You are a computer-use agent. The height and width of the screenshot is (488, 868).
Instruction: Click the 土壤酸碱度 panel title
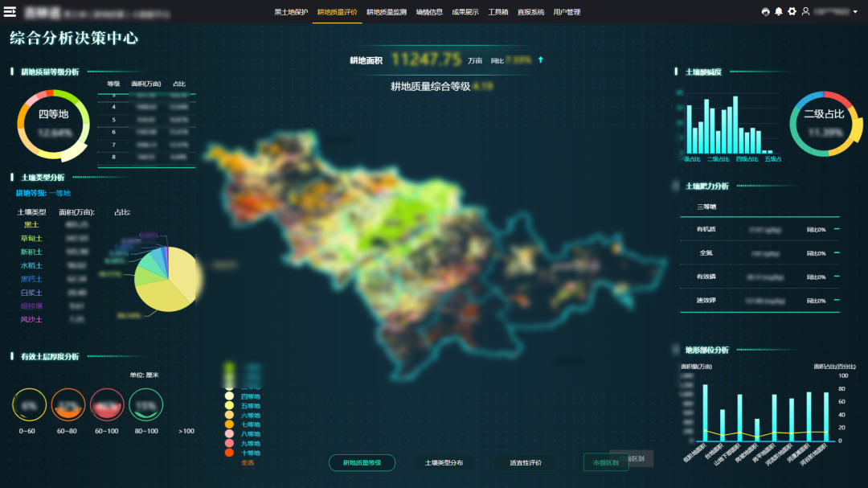703,72
